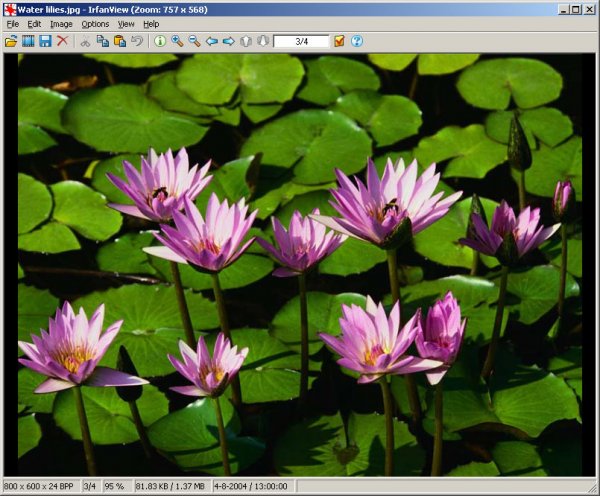Image resolution: width=600 pixels, height=496 pixels.
Task: Click the Cut scissors icon
Action: (x=85, y=41)
